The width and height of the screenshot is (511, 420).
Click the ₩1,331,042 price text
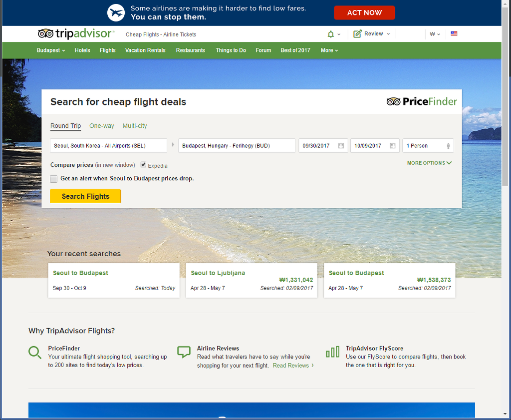tap(296, 280)
